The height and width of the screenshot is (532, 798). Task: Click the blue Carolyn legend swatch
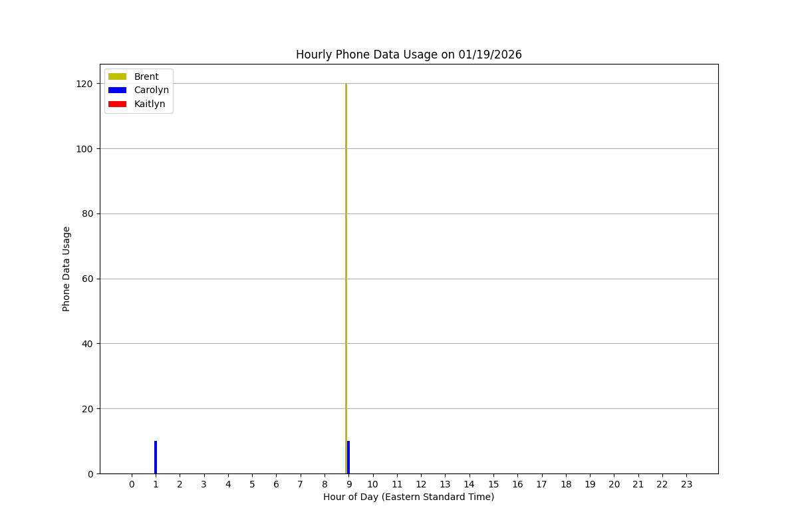click(x=117, y=90)
